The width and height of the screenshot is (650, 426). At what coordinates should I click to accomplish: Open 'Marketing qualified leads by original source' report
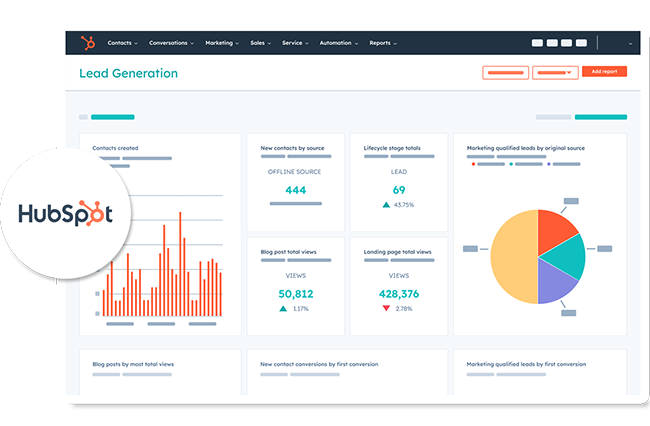tap(526, 148)
